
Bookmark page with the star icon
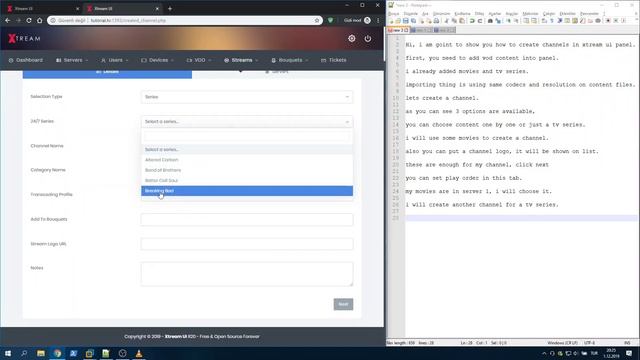point(317,20)
